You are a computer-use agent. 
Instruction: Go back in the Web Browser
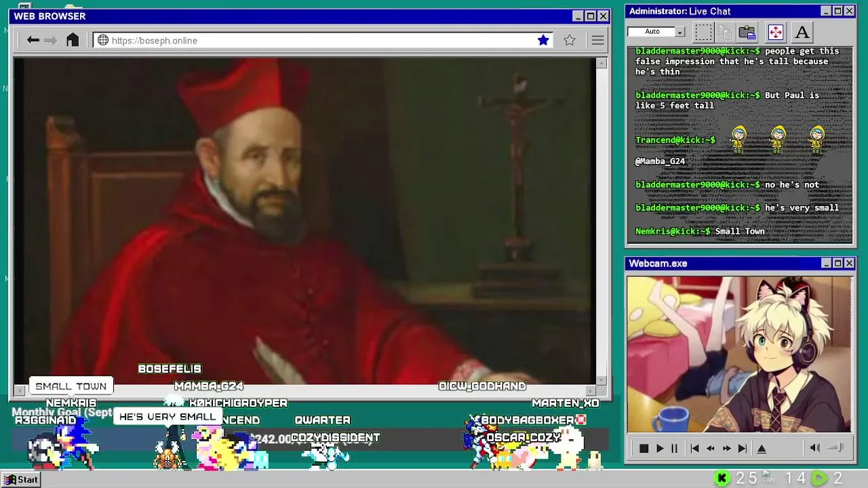[x=33, y=40]
